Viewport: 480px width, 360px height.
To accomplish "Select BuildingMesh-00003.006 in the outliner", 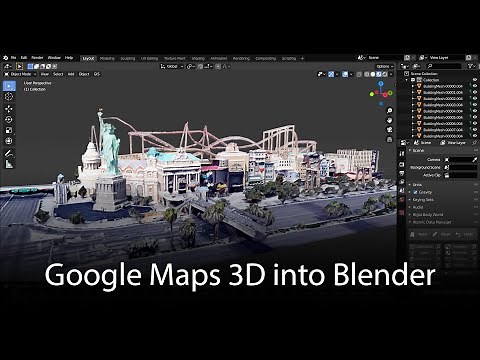I will (x=442, y=105).
